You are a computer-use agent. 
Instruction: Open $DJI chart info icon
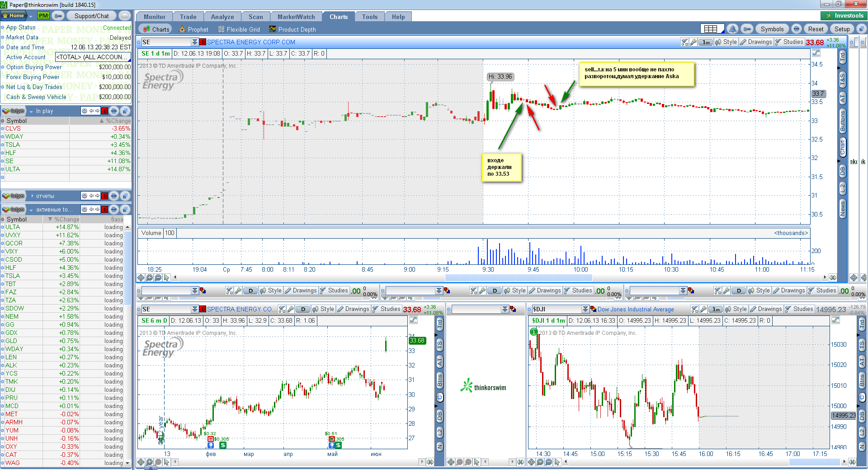[x=533, y=332]
